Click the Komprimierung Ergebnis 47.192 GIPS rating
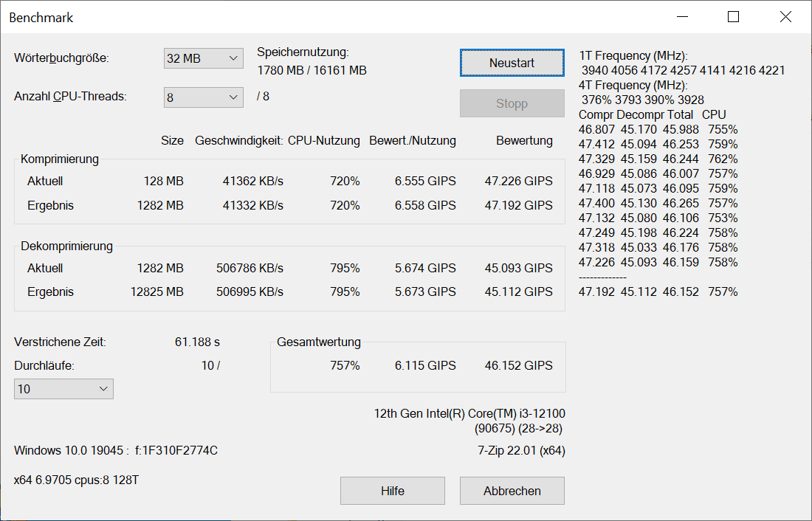Screen dimensions: 812x521 518,205
